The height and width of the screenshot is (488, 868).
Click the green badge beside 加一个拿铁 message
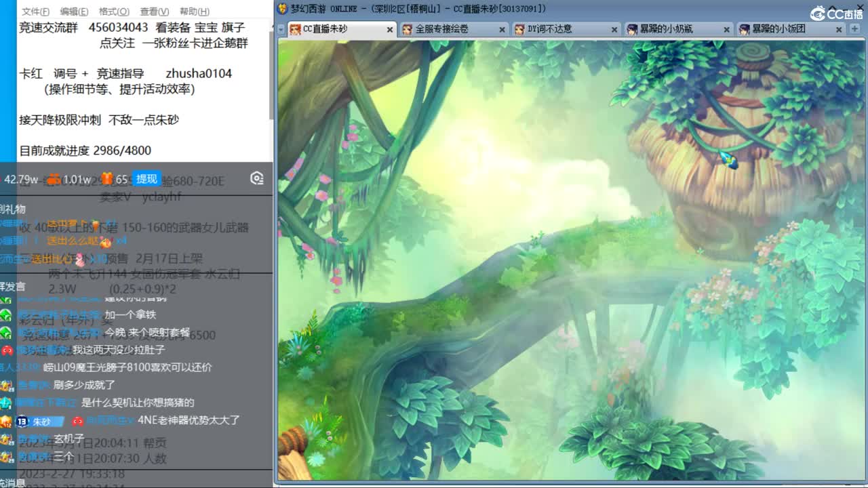[x=6, y=314]
